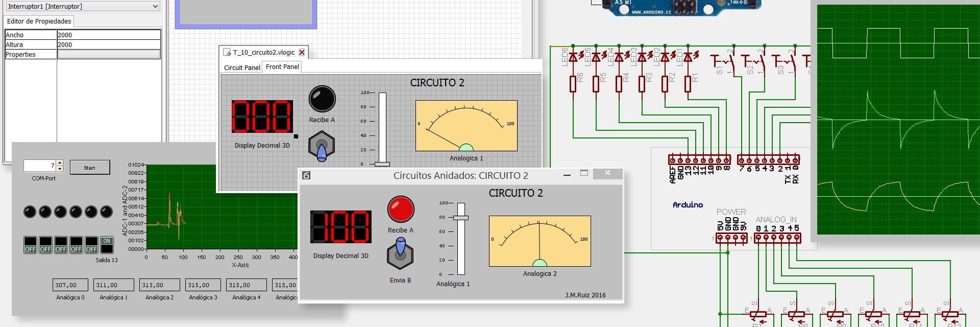Click the T_10_circuito2.vlogic document icon
This screenshot has height=327, width=980.
pyautogui.click(x=227, y=52)
